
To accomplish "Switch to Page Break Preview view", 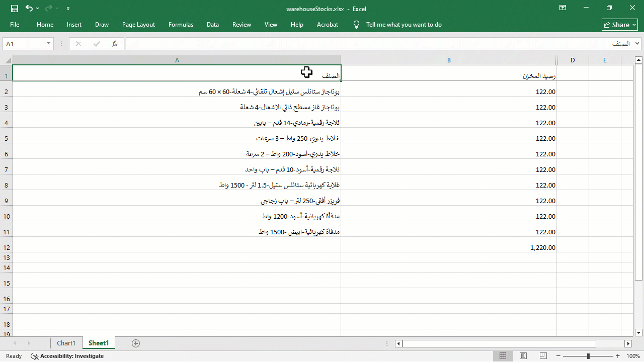I will coord(543,356).
